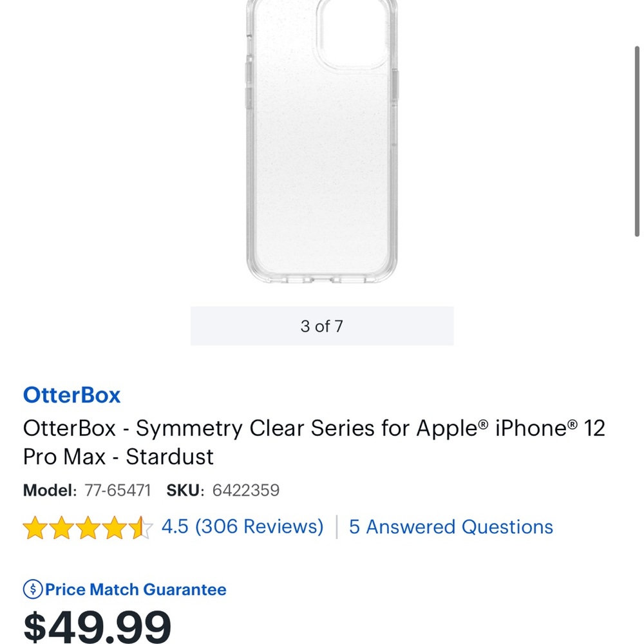644x644 pixels.
Task: Click the 4.5 rating value
Action: (x=175, y=527)
